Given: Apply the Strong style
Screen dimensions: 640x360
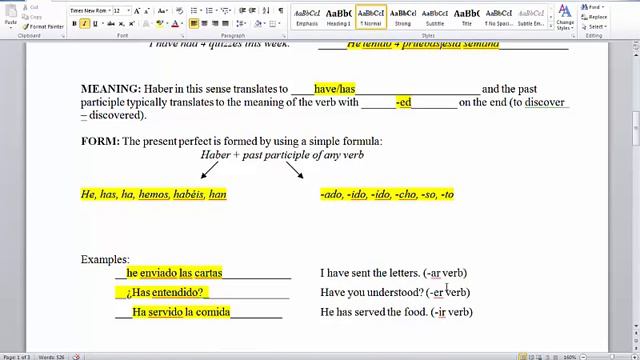Looking at the screenshot, I should [403, 18].
